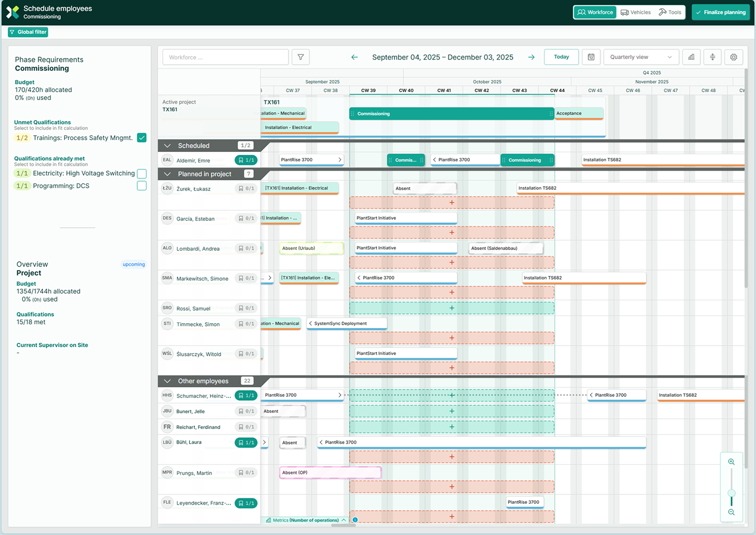Switch to the Vehicles tab
Image resolution: width=756 pixels, height=535 pixels.
pyautogui.click(x=635, y=12)
